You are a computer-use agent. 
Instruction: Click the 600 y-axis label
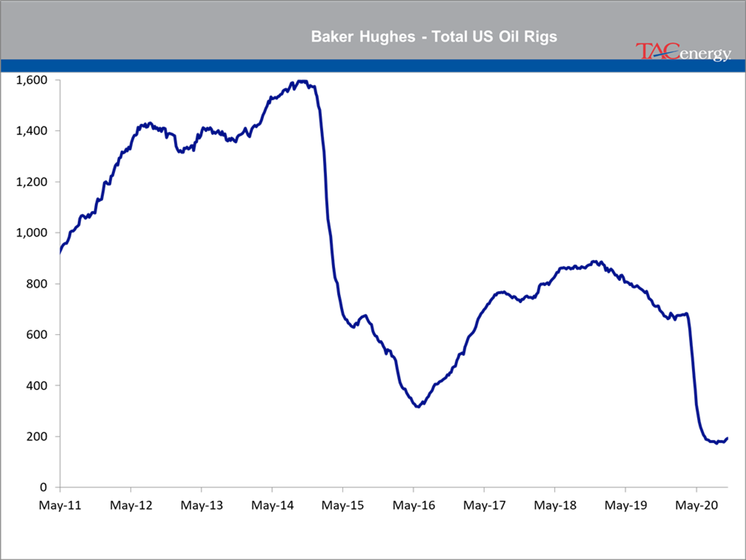[x=36, y=334]
